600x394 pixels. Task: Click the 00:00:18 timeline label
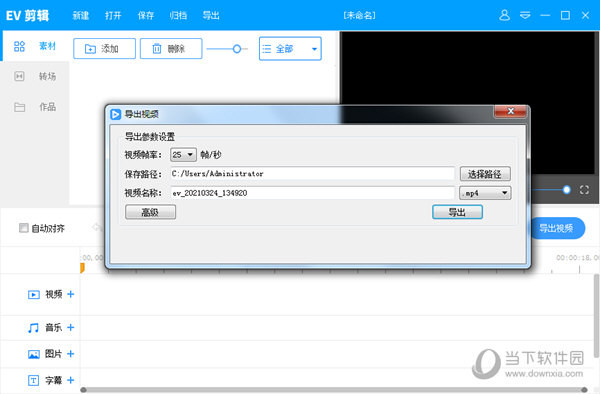[577, 258]
